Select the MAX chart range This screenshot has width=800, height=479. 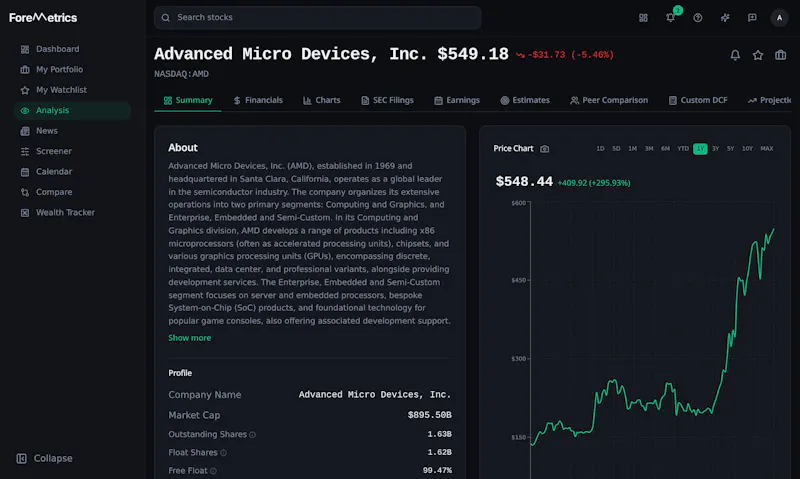click(x=767, y=148)
